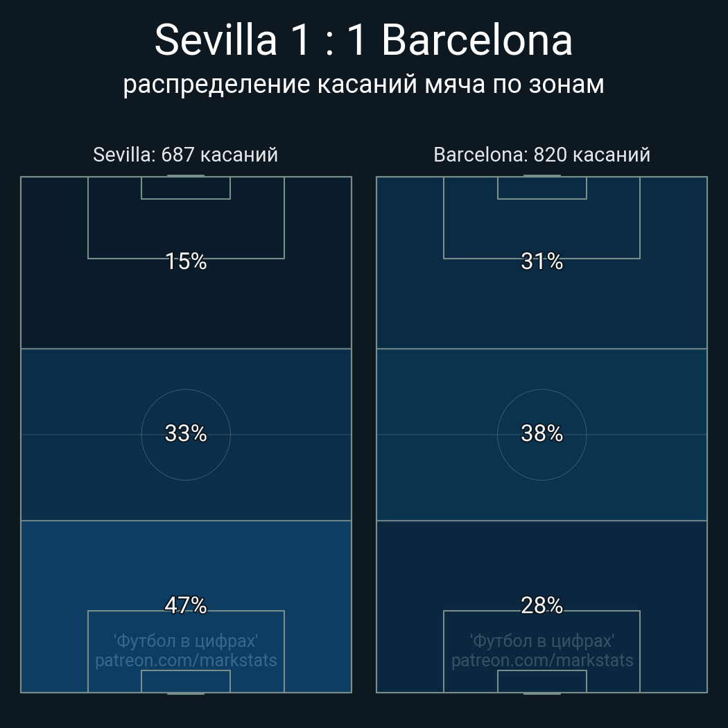Click the 38% value in Barcelona's center circle
The width and height of the screenshot is (728, 728).
542,433
